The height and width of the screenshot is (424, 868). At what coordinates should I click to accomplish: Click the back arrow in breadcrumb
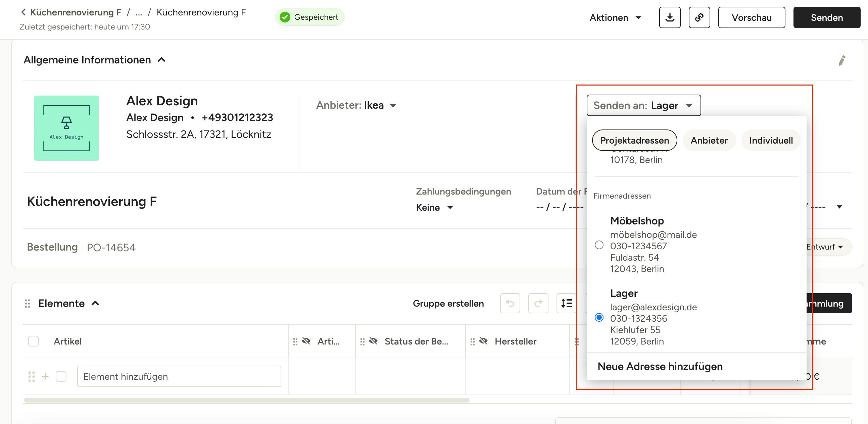click(x=23, y=12)
